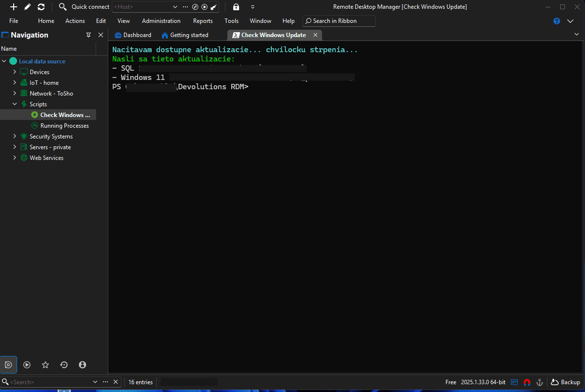The width and height of the screenshot is (585, 392).
Task: Open the Quick connect host dropdown arrow
Action: [175, 7]
